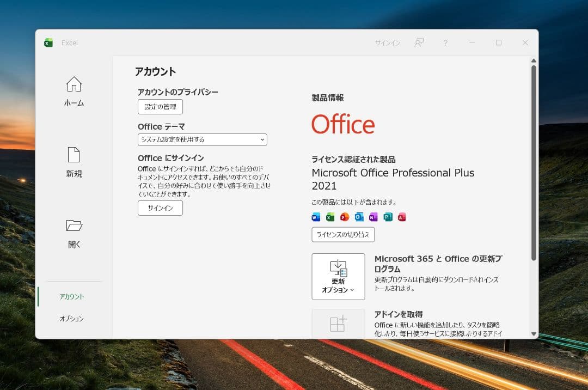The width and height of the screenshot is (588, 390).
Task: Open the Office テーマ dropdown
Action: click(202, 139)
